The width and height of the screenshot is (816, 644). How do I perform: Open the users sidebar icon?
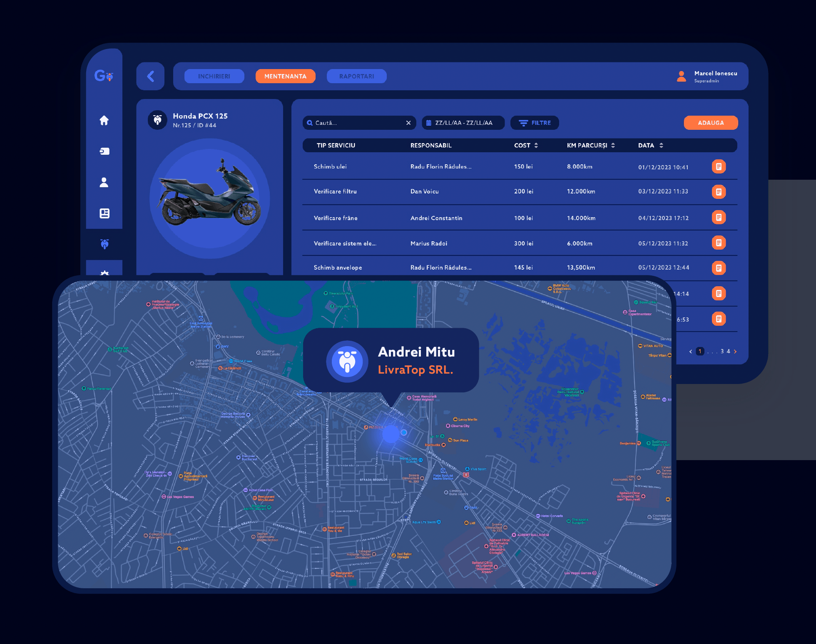click(x=104, y=182)
